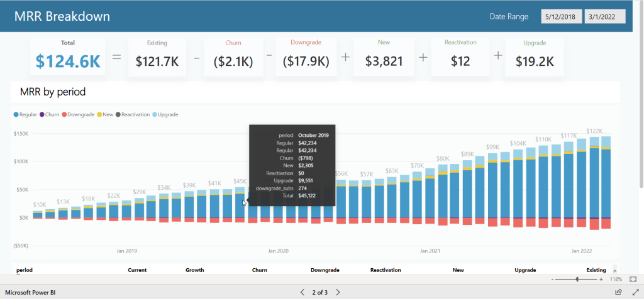
Task: Click the share icon in the bottom bar
Action: click(x=618, y=292)
